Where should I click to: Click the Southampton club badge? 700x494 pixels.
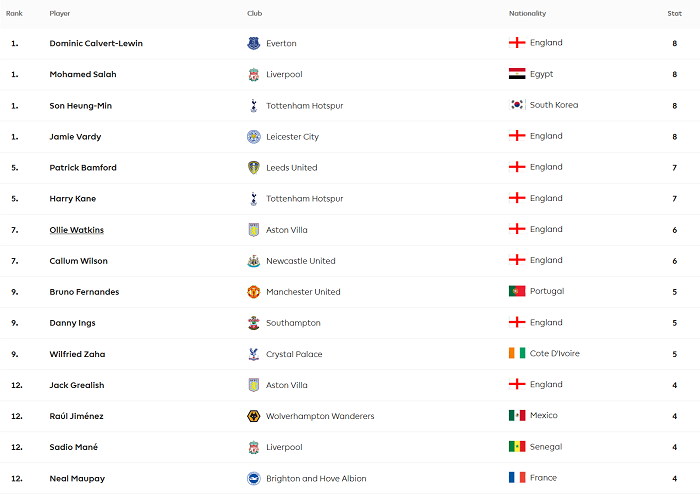[253, 323]
